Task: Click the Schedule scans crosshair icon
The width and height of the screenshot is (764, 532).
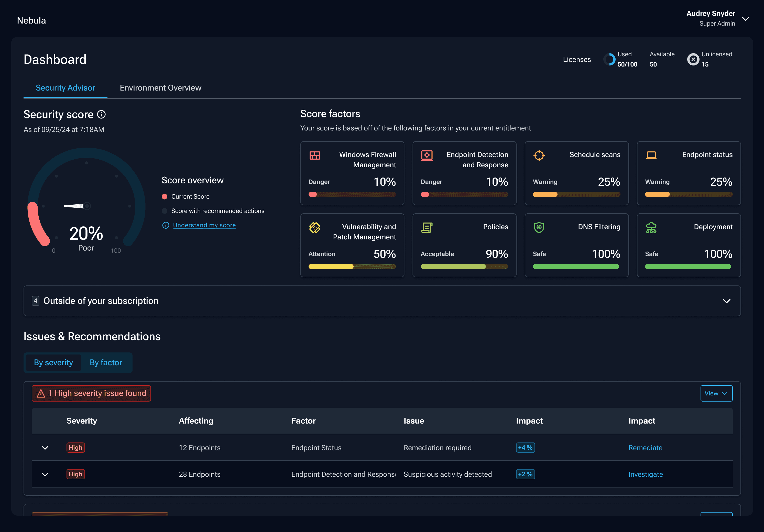Action: tap(539, 155)
